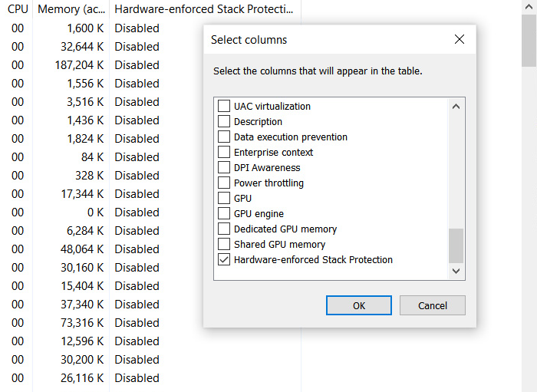The height and width of the screenshot is (392, 537).
Task: Tick the Data execution prevention checkbox
Action: (x=224, y=137)
